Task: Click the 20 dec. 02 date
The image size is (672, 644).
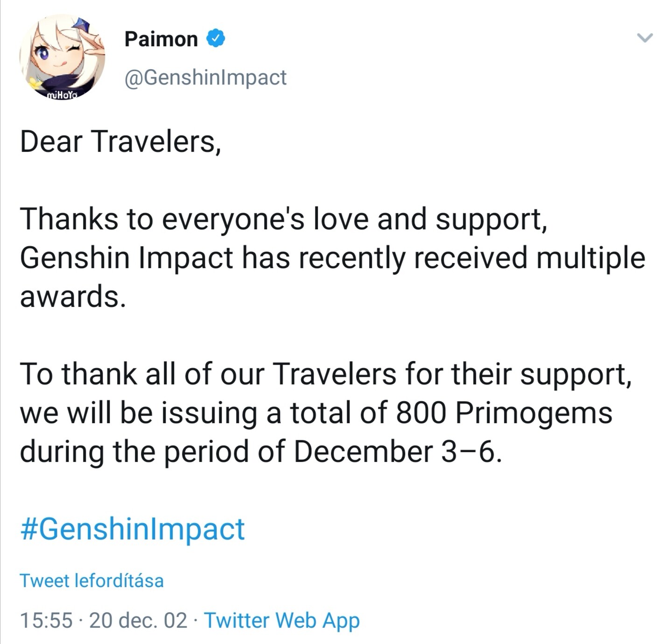Action: tap(138, 621)
